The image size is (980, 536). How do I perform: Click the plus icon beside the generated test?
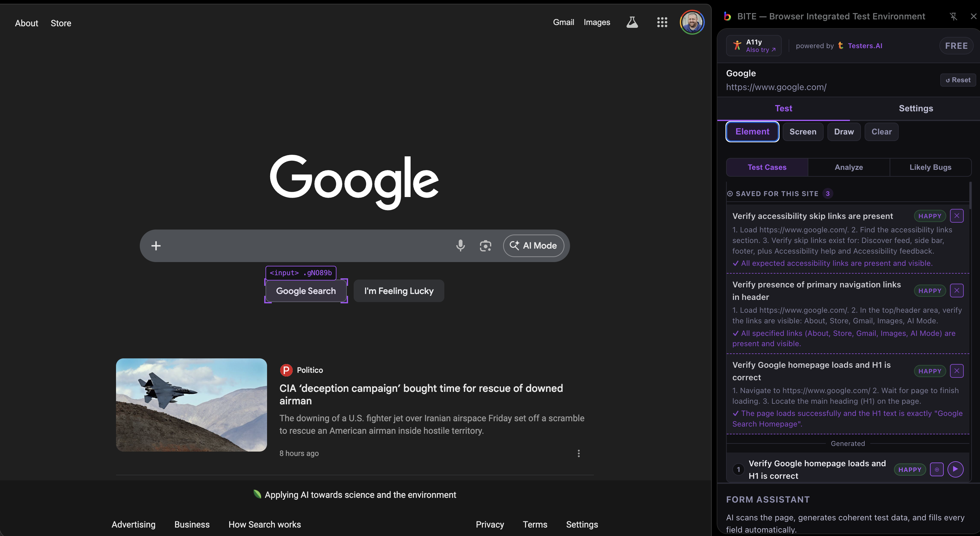[x=937, y=469]
